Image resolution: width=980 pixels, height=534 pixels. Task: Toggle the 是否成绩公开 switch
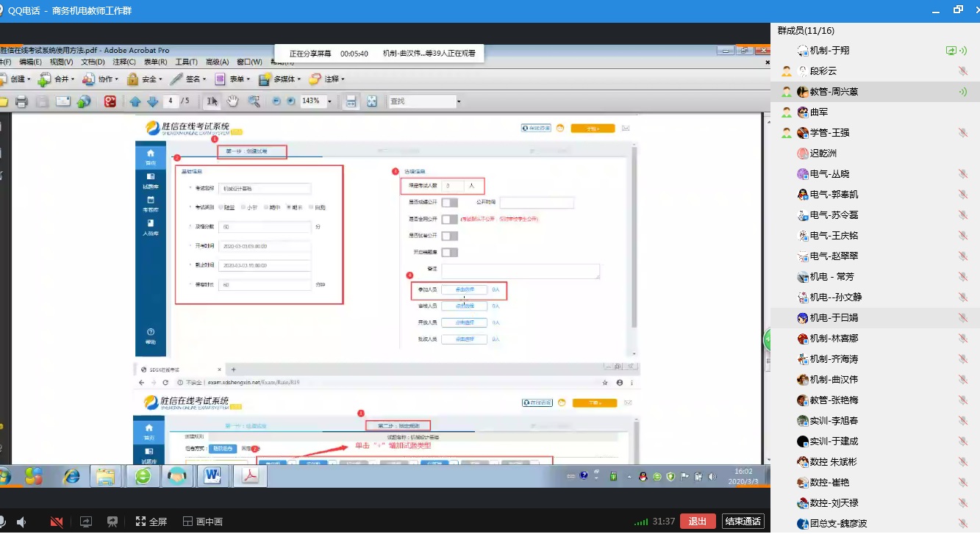coord(448,203)
